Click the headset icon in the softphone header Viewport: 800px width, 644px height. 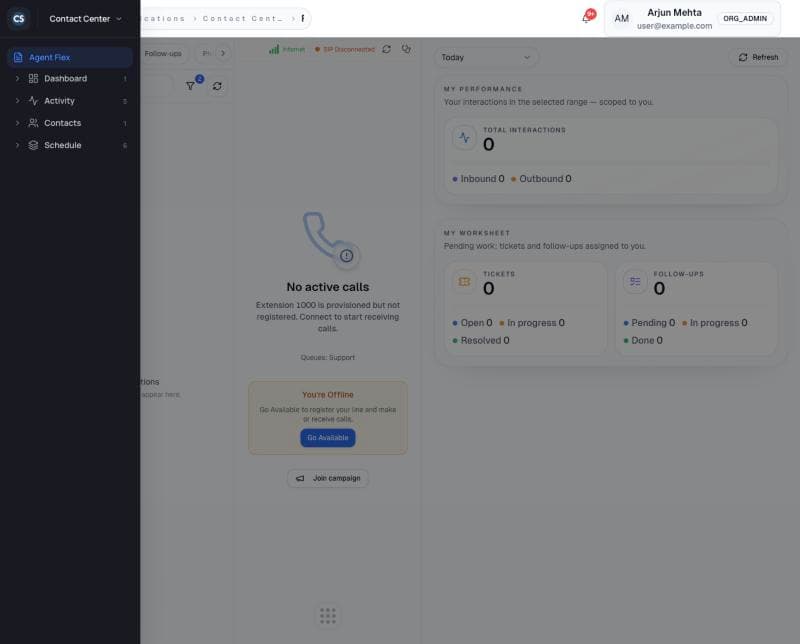click(x=406, y=49)
